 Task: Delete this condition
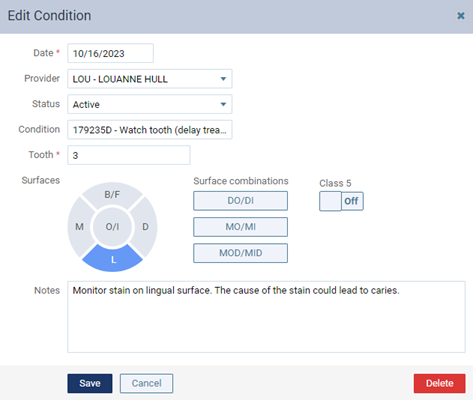439,383
